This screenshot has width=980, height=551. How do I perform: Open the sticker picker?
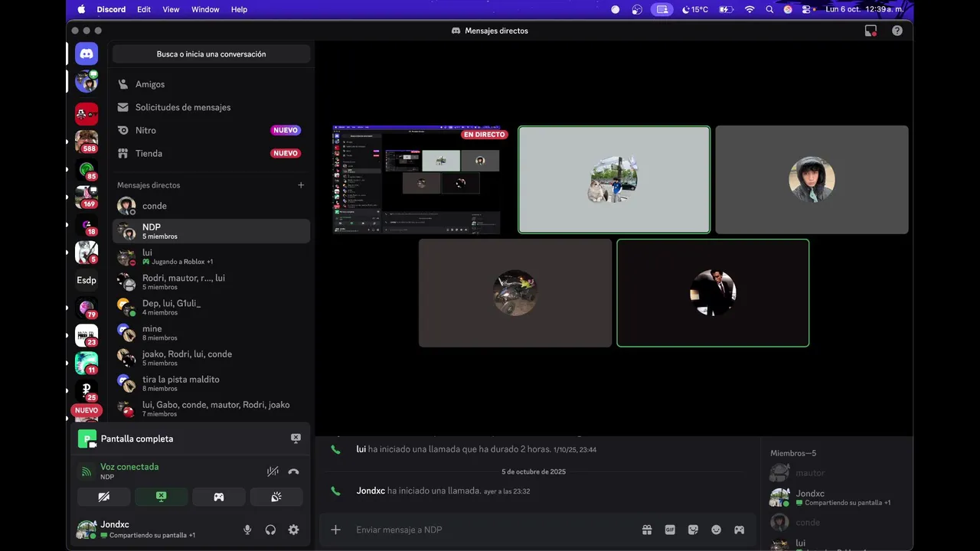[x=693, y=530]
